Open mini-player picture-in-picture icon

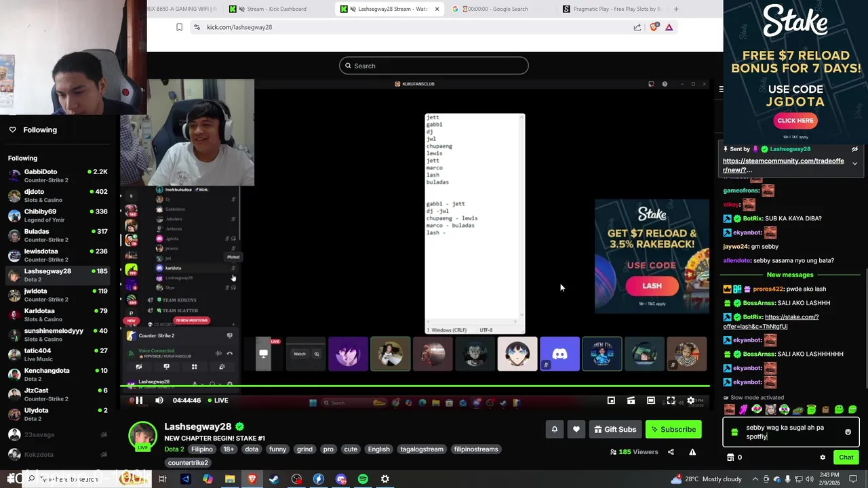[611, 401]
